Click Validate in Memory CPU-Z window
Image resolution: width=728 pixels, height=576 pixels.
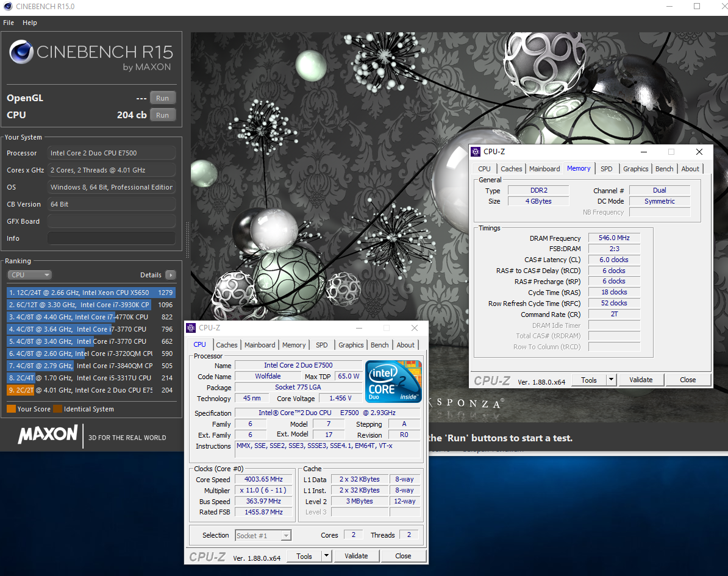point(641,380)
